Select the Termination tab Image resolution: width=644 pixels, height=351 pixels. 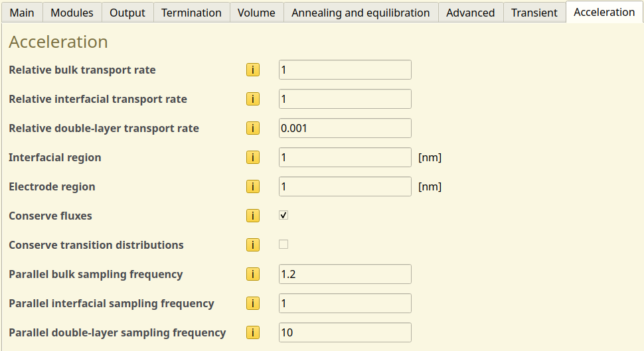191,13
